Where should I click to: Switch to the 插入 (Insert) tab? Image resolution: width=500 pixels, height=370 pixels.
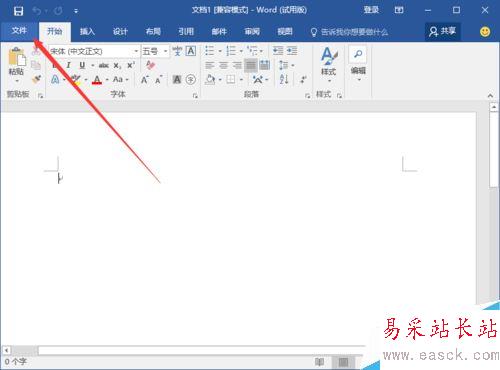[87, 32]
